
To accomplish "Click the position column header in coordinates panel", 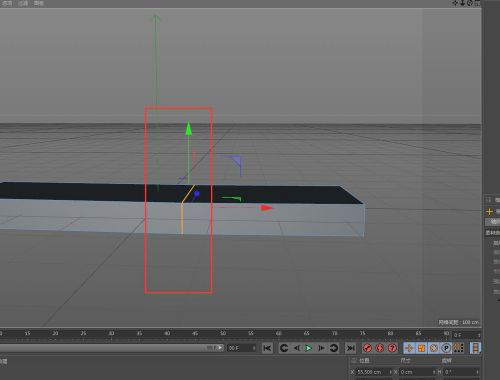I will pos(364,360).
